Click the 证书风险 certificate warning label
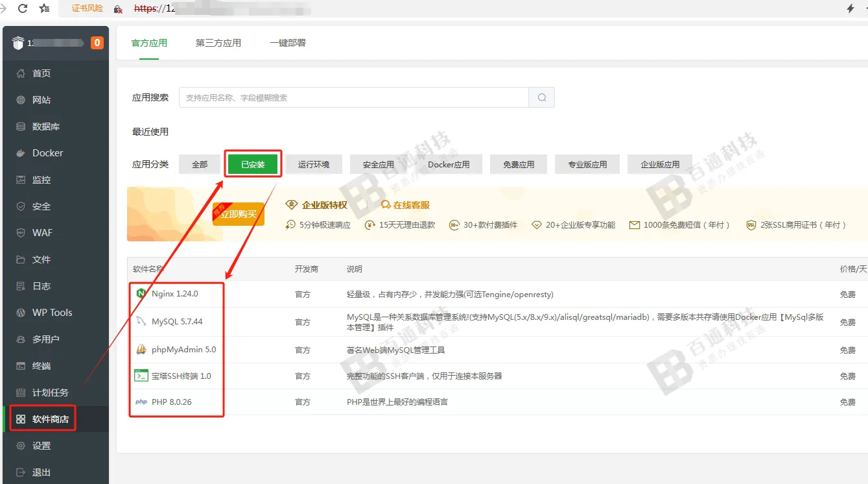This screenshot has height=484, width=868. pyautogui.click(x=88, y=8)
